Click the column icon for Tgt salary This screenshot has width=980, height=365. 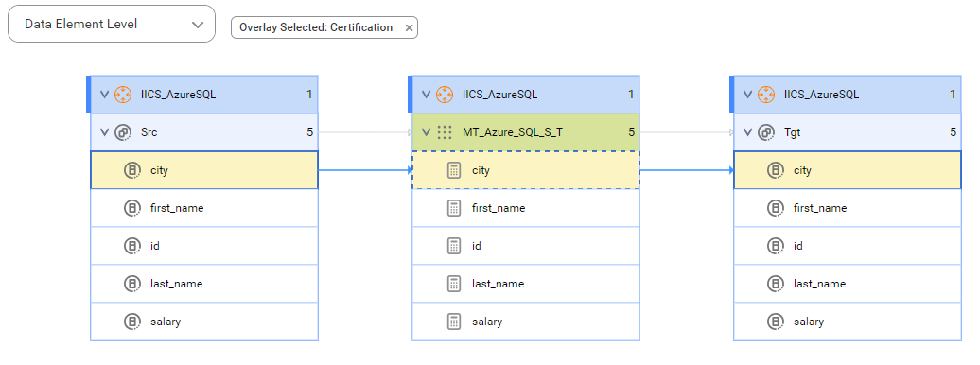pos(776,322)
